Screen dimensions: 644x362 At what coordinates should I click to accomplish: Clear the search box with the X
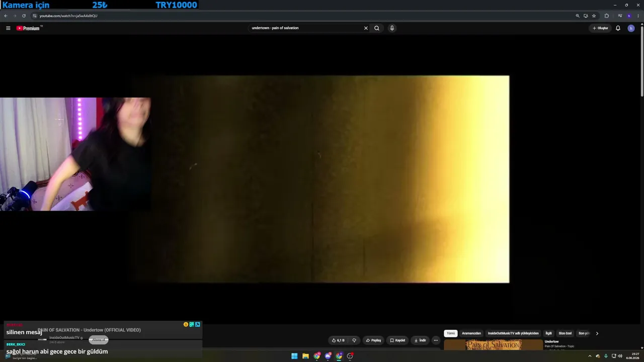(x=366, y=28)
